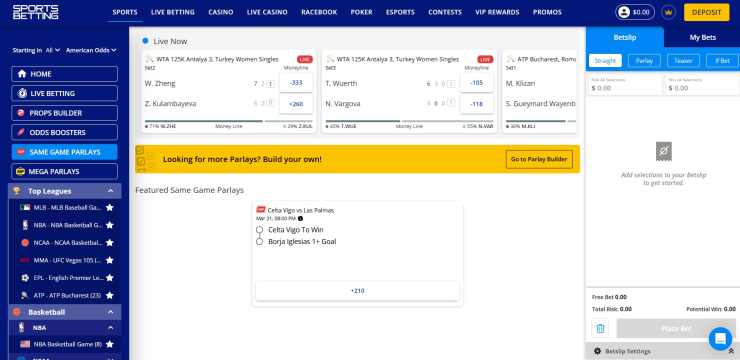Image resolution: width=740 pixels, height=360 pixels.
Task: Open the American Odds format dropdown
Action: (x=91, y=50)
